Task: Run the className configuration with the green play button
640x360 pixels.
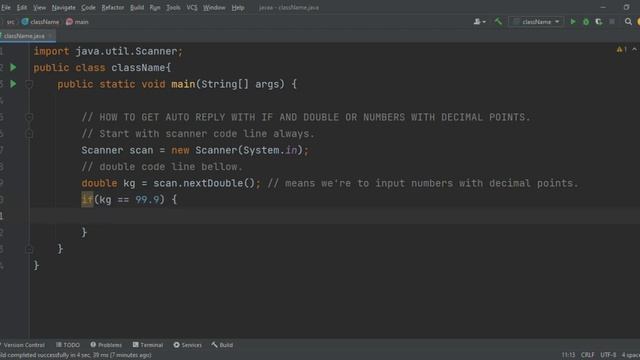Action: pos(573,22)
